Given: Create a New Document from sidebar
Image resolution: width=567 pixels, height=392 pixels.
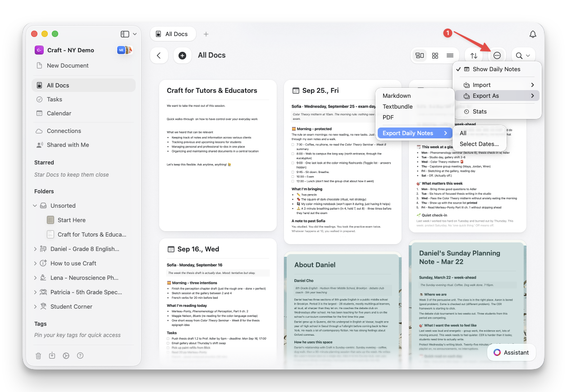Looking at the screenshot, I should [68, 65].
